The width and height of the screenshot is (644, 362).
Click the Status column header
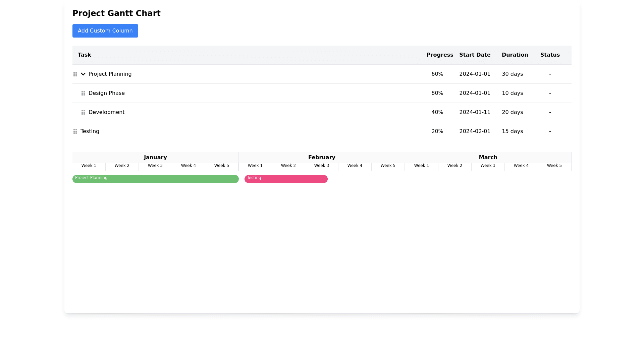pos(550,55)
